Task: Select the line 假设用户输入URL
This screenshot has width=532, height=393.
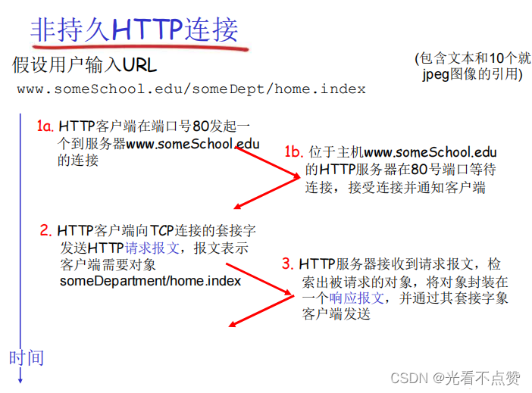Action: [84, 65]
